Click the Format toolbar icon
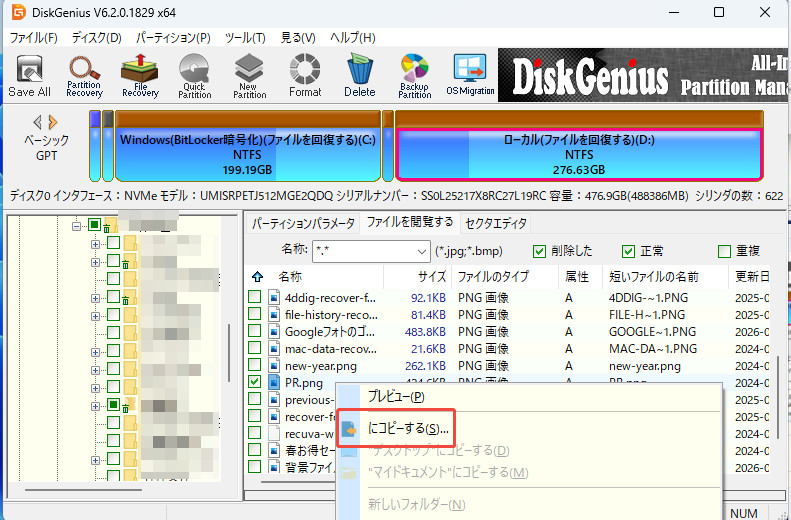 click(x=305, y=76)
